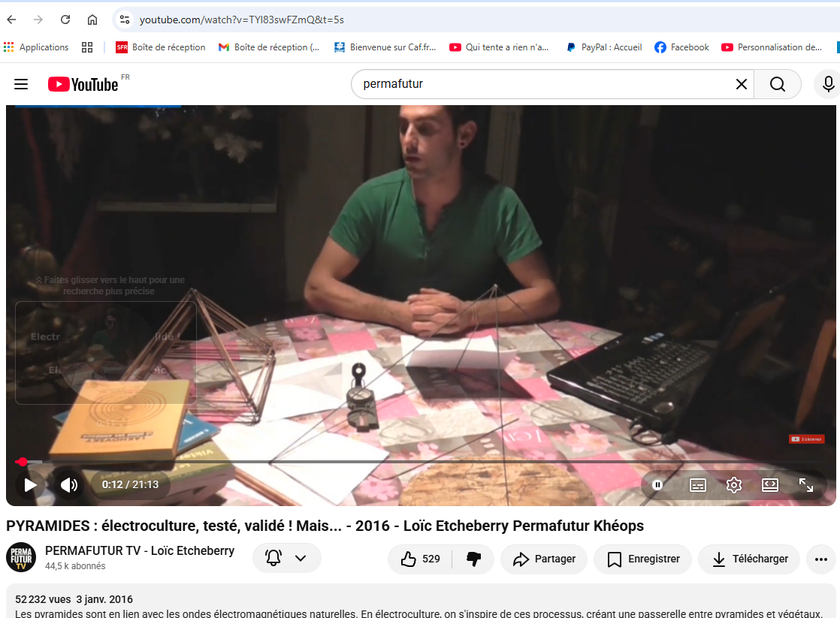Open the Partager share dialog
This screenshot has height=618, width=840.
click(544, 559)
